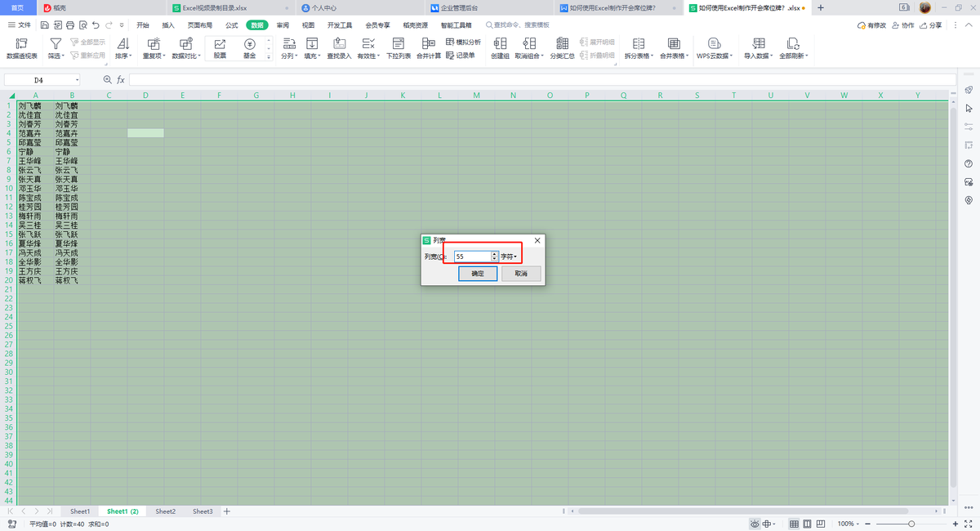Expand the quick access toolbar customize arrow
980x531 pixels.
pos(121,25)
